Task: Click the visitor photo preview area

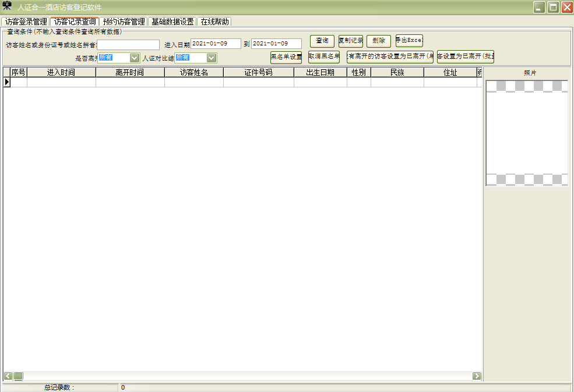Action: 527,133
